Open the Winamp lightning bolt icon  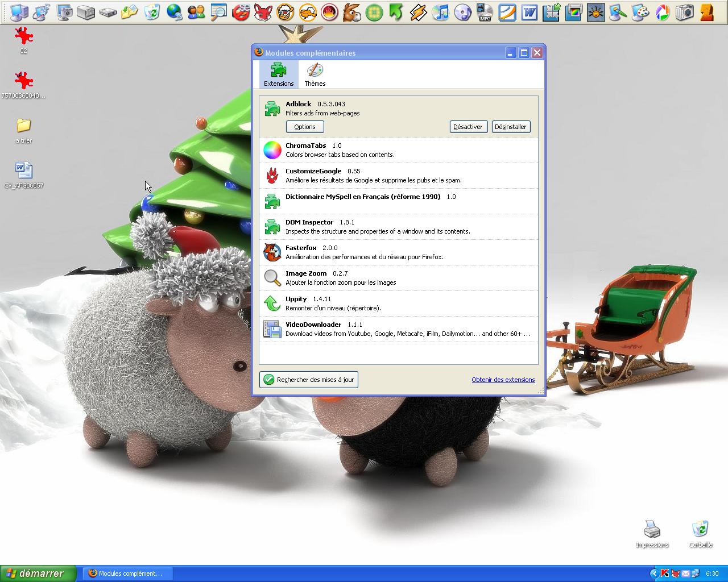pyautogui.click(x=418, y=12)
